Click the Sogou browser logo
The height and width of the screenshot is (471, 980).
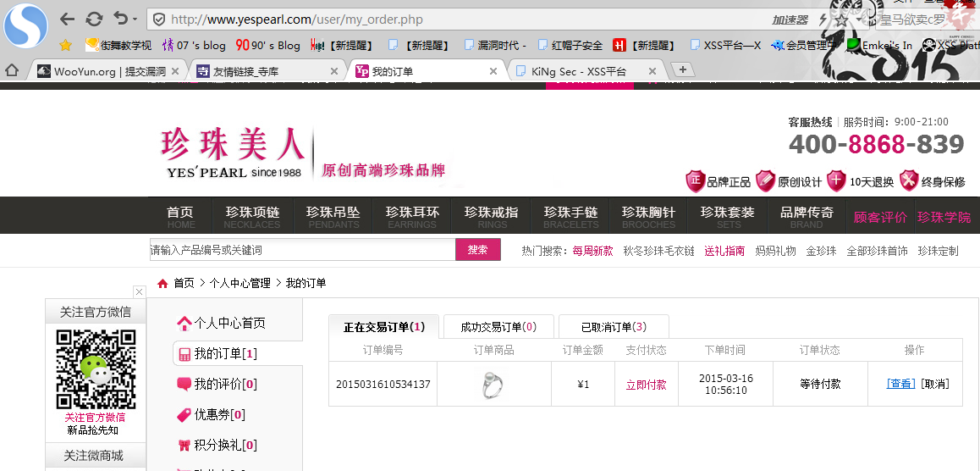[x=26, y=26]
